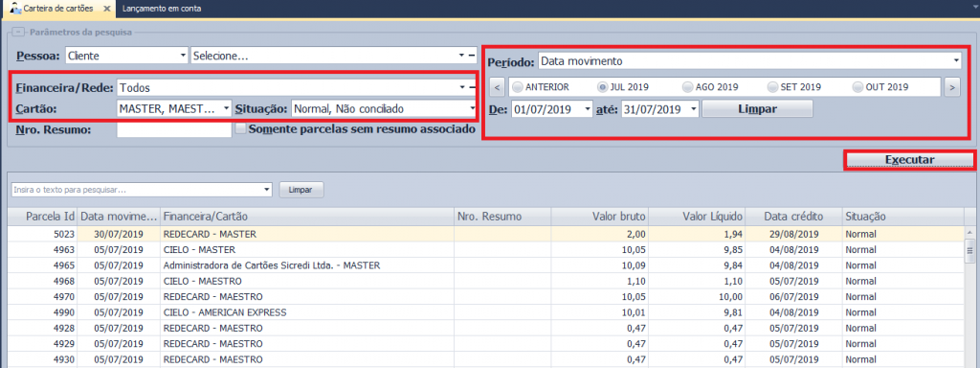Screen dimensions: 980x368
Task: Click Limpar button next to grid search
Action: (301, 189)
